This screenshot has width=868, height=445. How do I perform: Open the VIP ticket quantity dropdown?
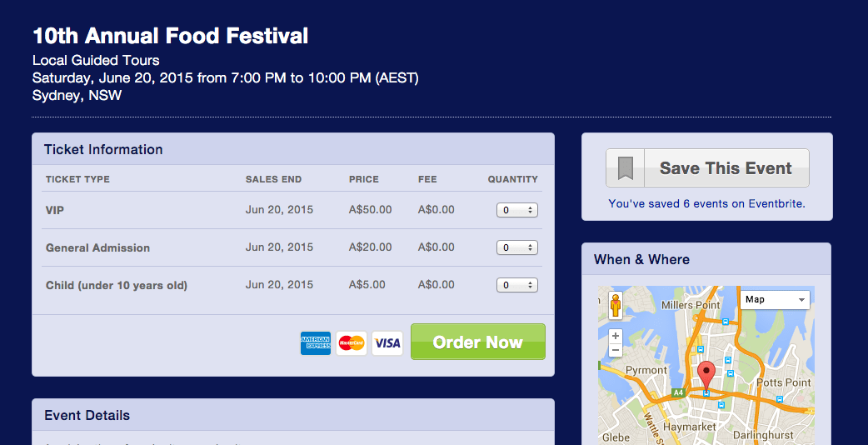pos(517,210)
